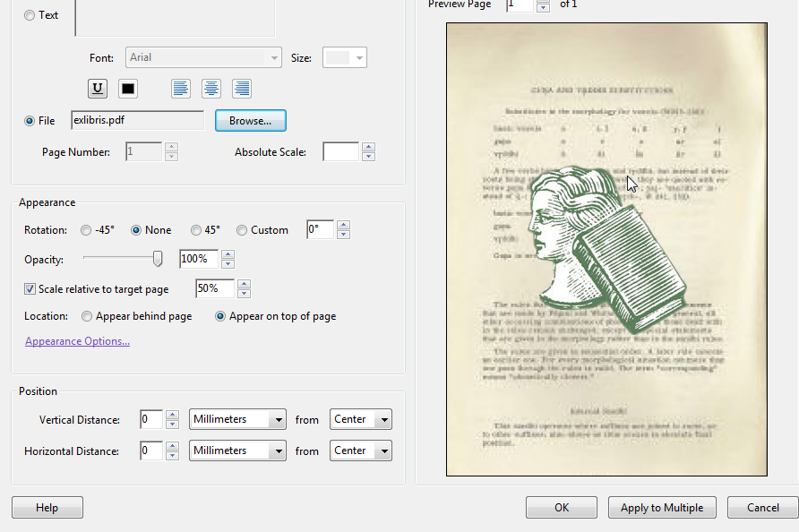The width and height of the screenshot is (799, 532).
Task: Toggle Scale relative to target page
Action: pos(30,289)
